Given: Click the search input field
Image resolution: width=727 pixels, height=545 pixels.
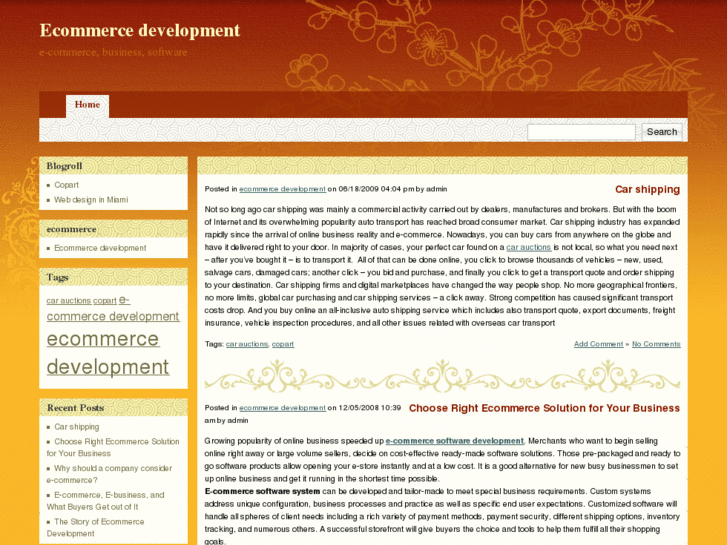Looking at the screenshot, I should 581,132.
